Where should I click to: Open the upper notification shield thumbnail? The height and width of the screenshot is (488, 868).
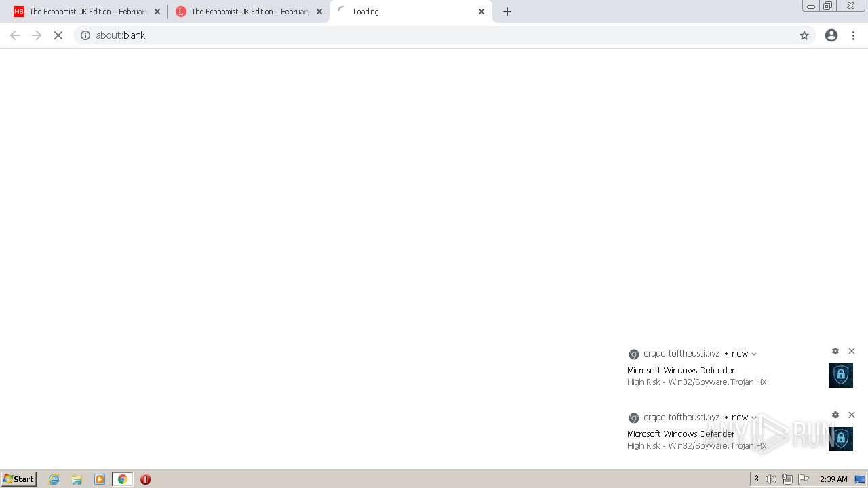pyautogui.click(x=841, y=375)
